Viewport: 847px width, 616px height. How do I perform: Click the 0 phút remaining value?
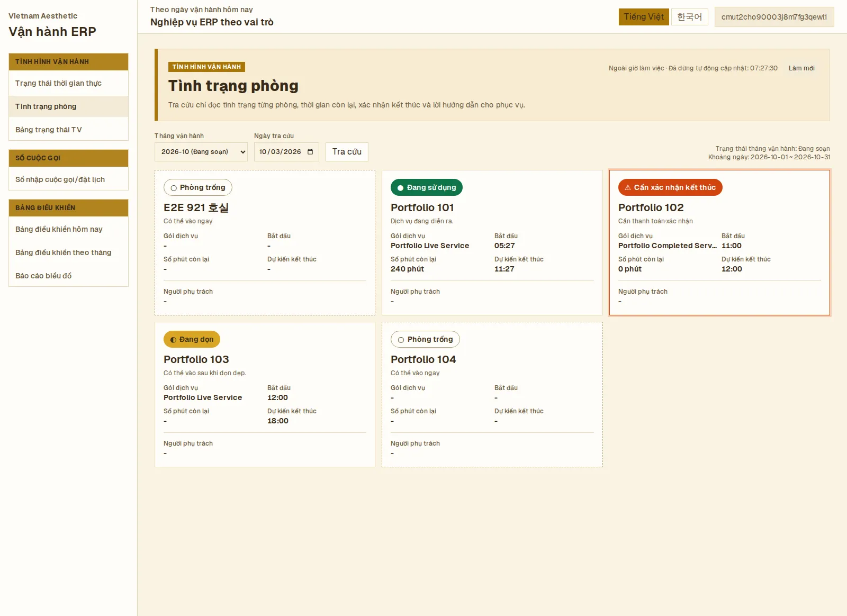pyautogui.click(x=630, y=269)
